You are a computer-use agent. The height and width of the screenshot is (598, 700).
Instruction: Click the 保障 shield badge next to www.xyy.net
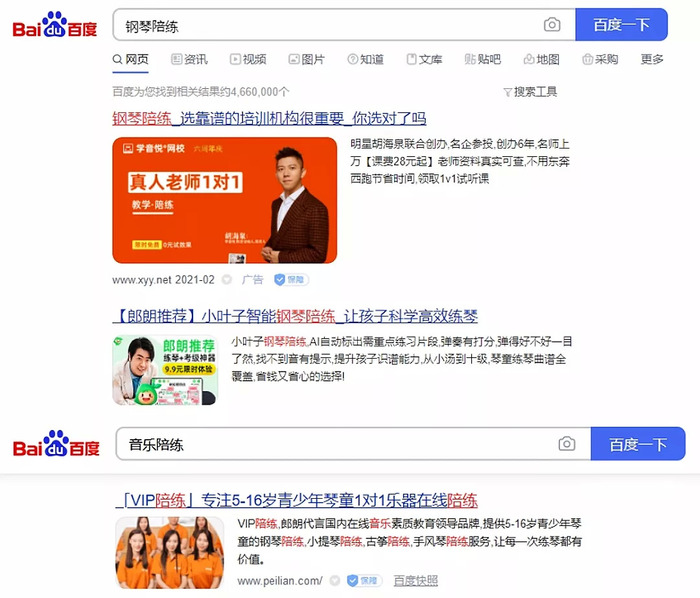point(291,279)
